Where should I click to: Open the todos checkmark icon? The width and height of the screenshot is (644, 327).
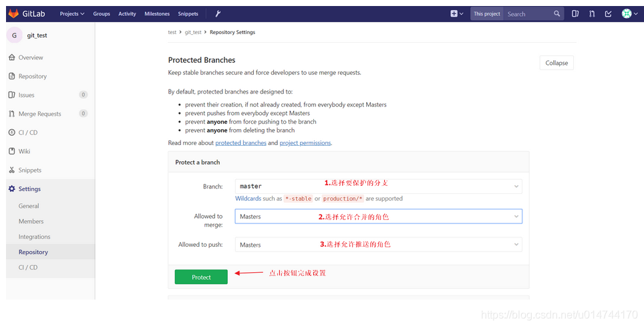(x=609, y=13)
